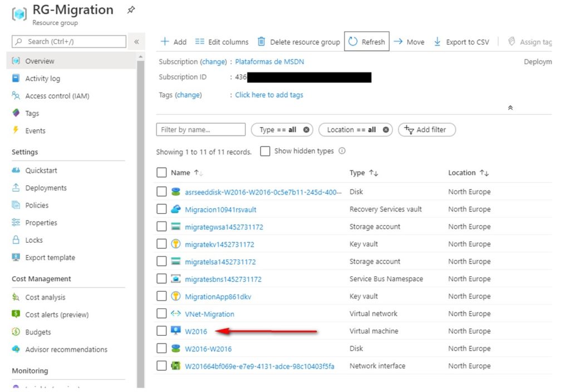The width and height of the screenshot is (570, 392).
Task: Click the Service Bus Namespace icon
Action: click(176, 278)
